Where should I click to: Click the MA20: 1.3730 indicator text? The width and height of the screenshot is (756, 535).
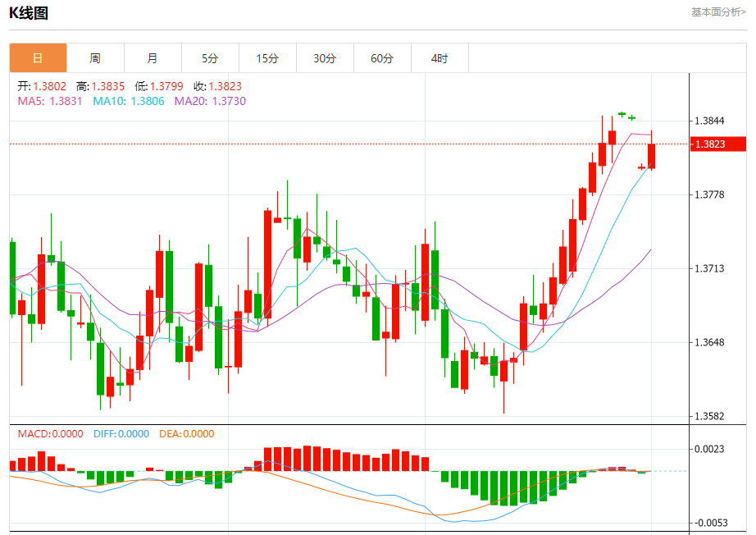[x=210, y=101]
